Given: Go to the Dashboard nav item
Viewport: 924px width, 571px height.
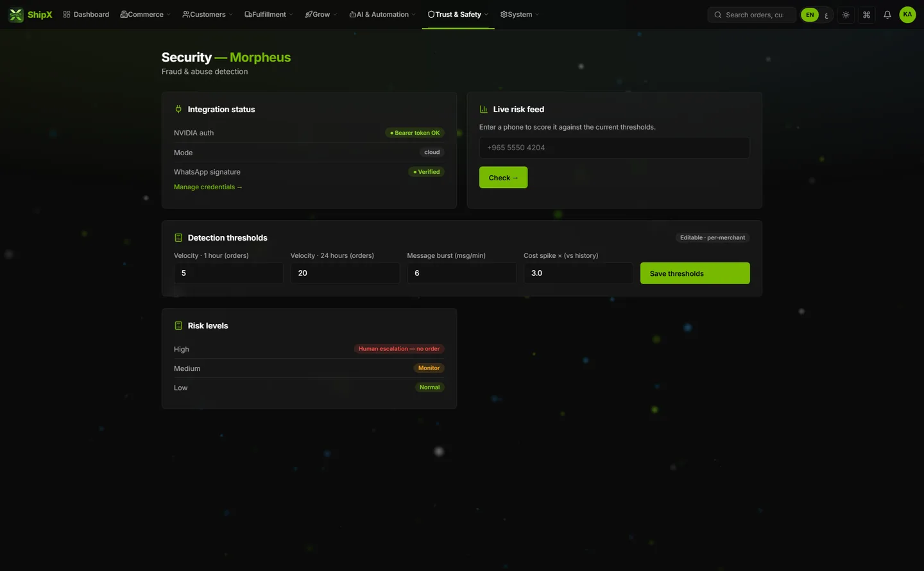Looking at the screenshot, I should (86, 15).
